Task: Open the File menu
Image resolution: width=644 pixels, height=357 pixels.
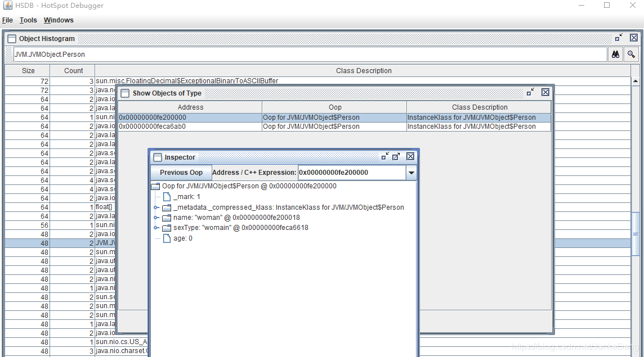Action: point(7,20)
